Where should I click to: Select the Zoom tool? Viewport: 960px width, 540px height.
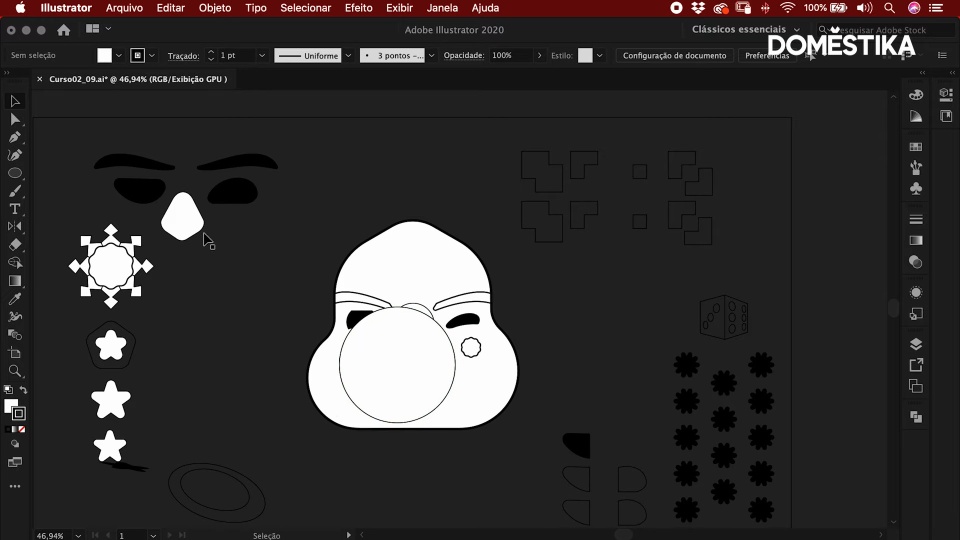(15, 371)
